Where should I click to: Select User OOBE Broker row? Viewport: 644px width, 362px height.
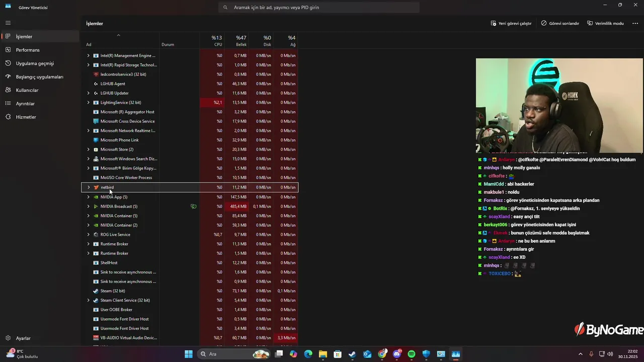(190, 310)
